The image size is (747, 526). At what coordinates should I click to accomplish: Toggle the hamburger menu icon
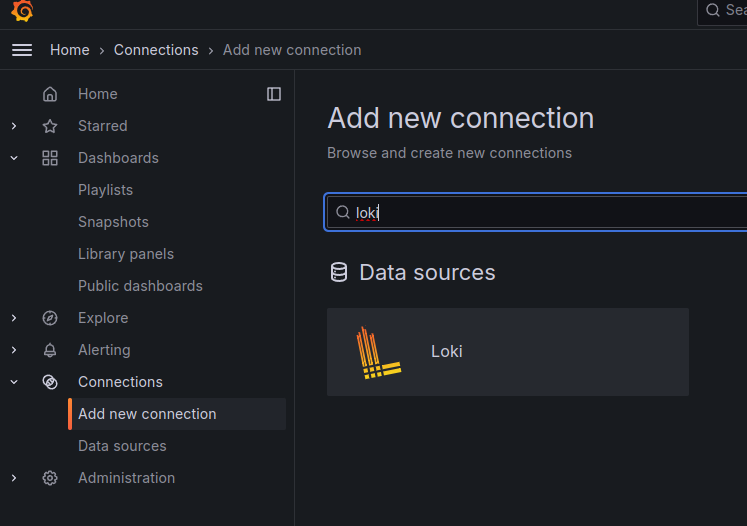[x=22, y=50]
